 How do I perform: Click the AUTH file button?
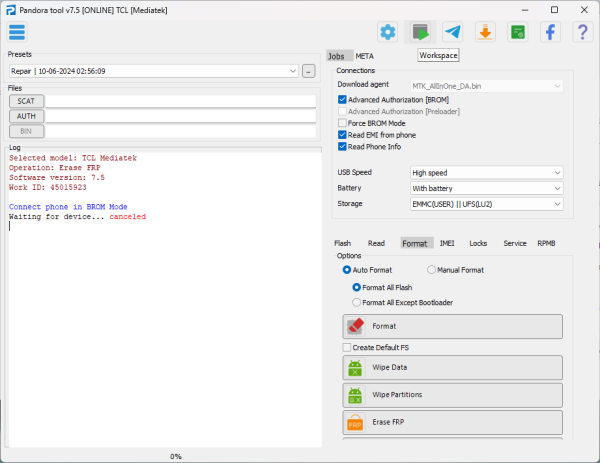tap(26, 116)
